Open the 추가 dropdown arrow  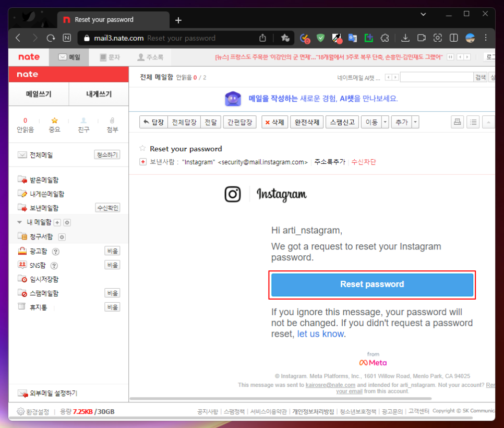415,122
